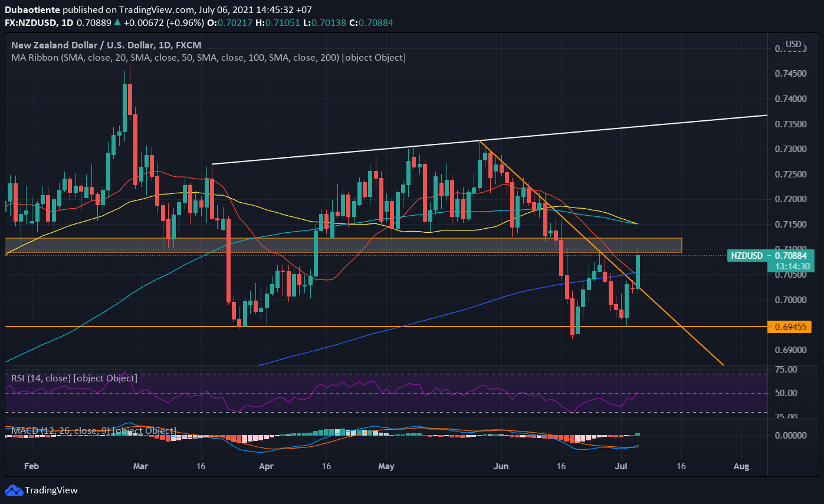This screenshot has height=504, width=824.
Task: Select the gray resistance zone rectangle
Action: click(343, 245)
